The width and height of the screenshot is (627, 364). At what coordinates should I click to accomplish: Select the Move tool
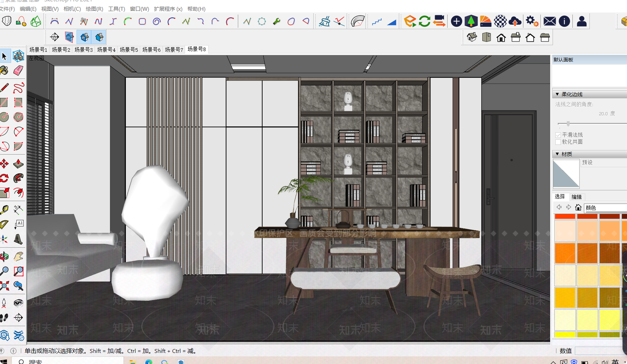(x=4, y=164)
